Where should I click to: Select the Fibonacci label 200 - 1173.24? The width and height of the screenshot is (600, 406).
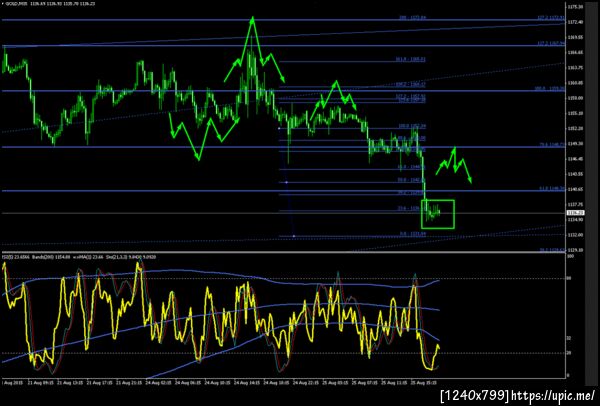click(413, 18)
